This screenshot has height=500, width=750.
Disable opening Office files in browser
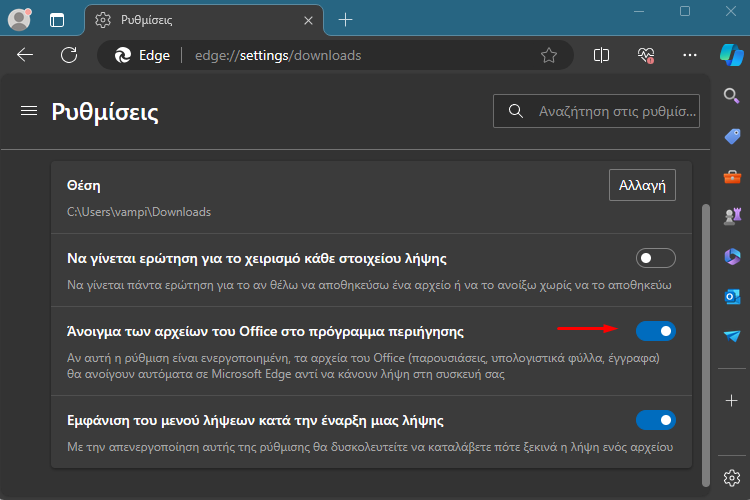click(656, 331)
